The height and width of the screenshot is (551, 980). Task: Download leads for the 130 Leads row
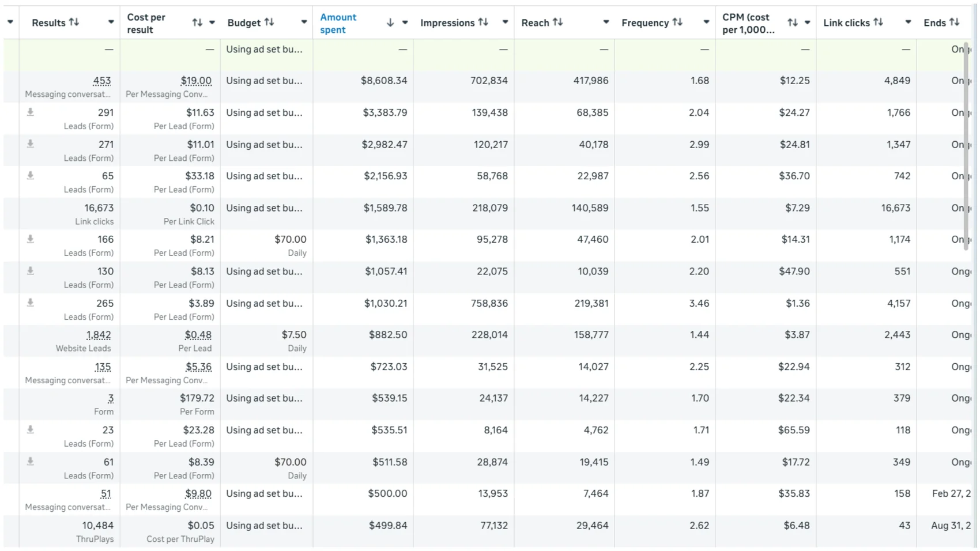[x=31, y=271]
